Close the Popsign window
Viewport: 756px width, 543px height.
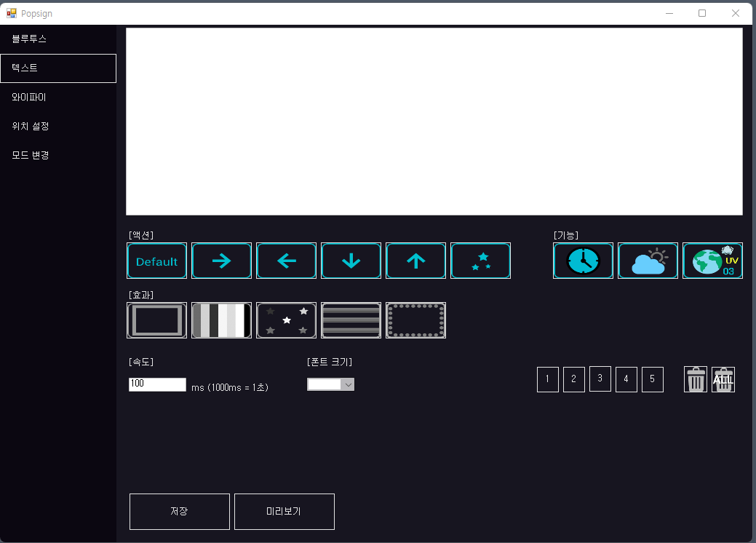(x=736, y=13)
